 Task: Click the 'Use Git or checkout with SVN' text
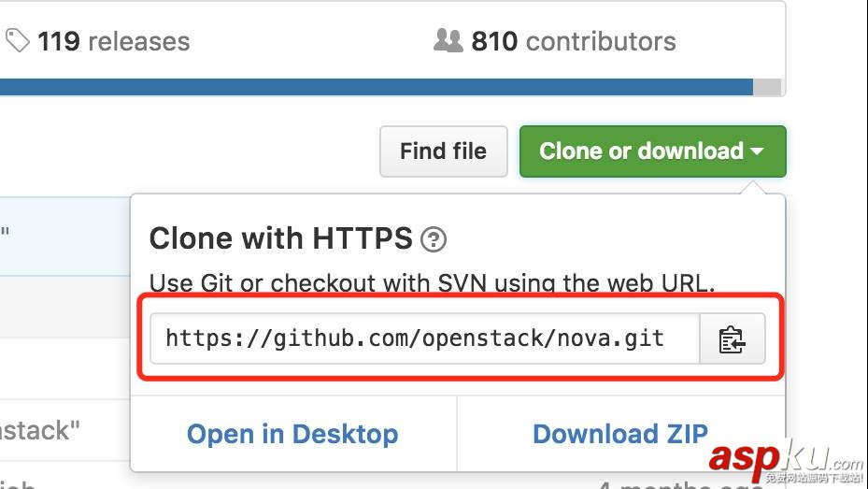click(432, 282)
